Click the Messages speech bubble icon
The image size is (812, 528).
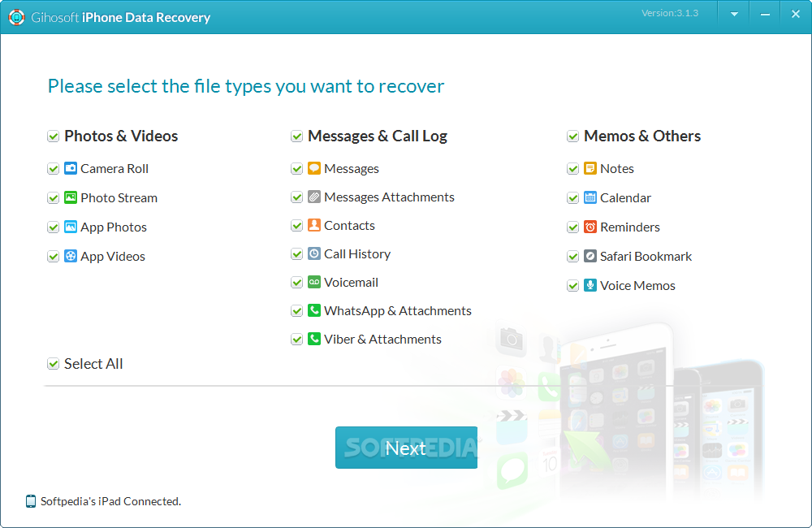click(x=313, y=168)
